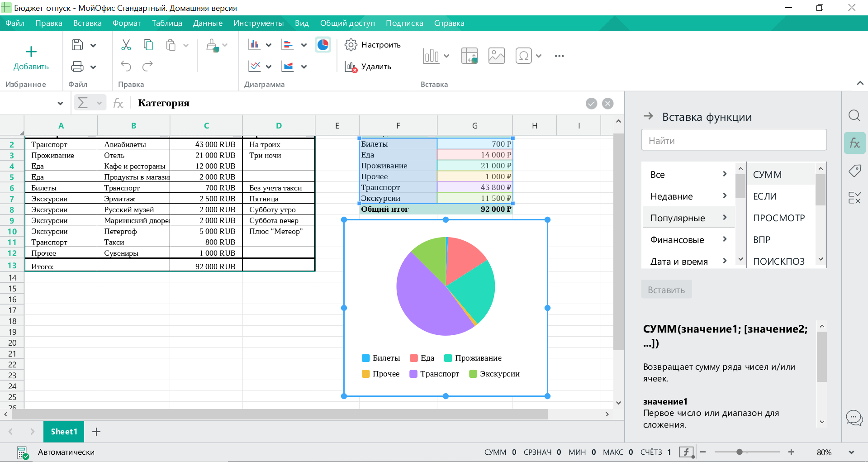Expand the Финансовые function category
The height and width of the screenshot is (462, 868).
688,240
